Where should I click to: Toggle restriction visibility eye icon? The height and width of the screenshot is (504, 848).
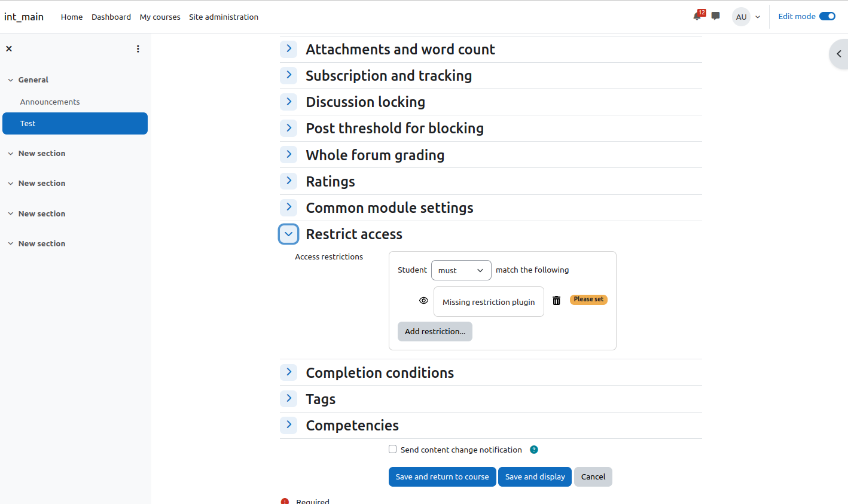pyautogui.click(x=423, y=301)
